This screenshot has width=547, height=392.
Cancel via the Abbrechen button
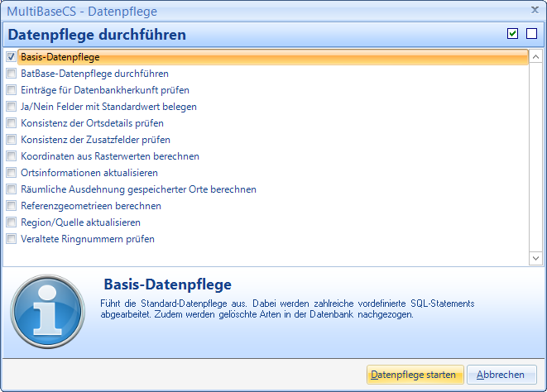tap(501, 375)
